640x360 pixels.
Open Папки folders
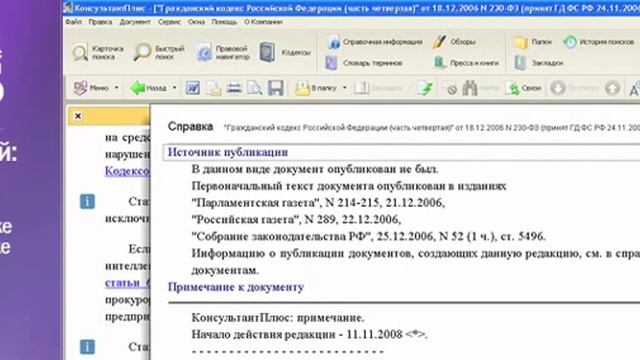pyautogui.click(x=533, y=42)
